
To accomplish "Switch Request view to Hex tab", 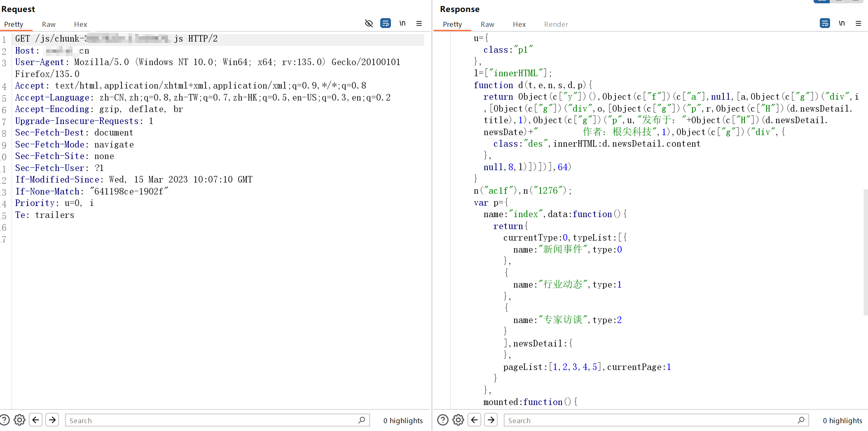I will 80,24.
